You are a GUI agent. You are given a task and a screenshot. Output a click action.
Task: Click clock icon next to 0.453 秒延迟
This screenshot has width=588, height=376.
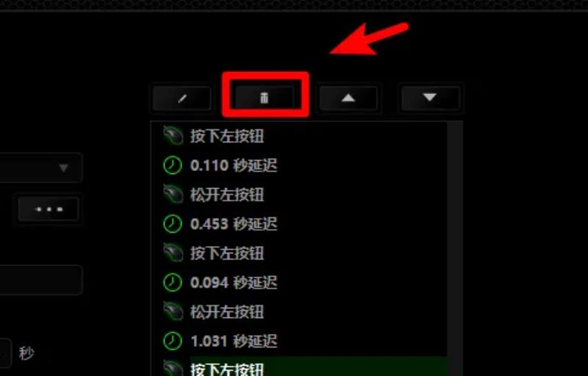pyautogui.click(x=173, y=223)
